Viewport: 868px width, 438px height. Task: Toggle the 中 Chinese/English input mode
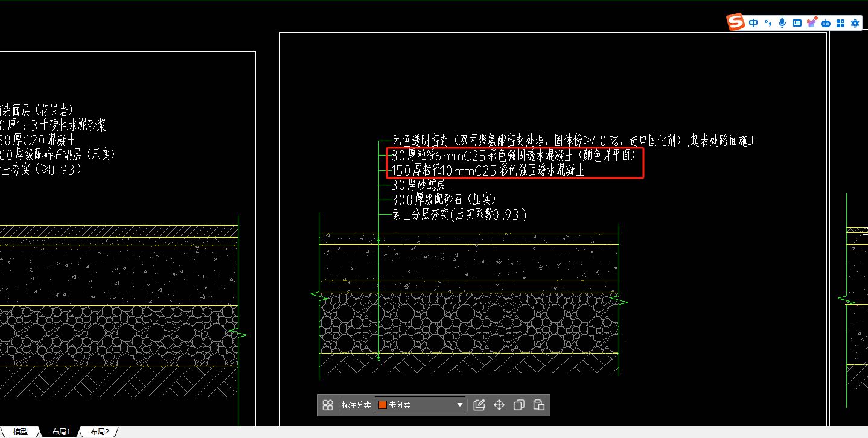click(753, 23)
